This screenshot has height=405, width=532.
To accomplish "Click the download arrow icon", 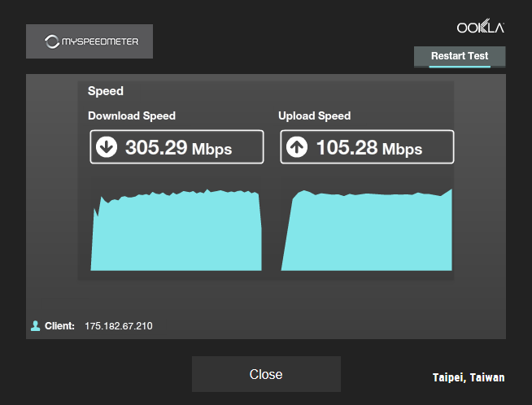I will tap(107, 147).
